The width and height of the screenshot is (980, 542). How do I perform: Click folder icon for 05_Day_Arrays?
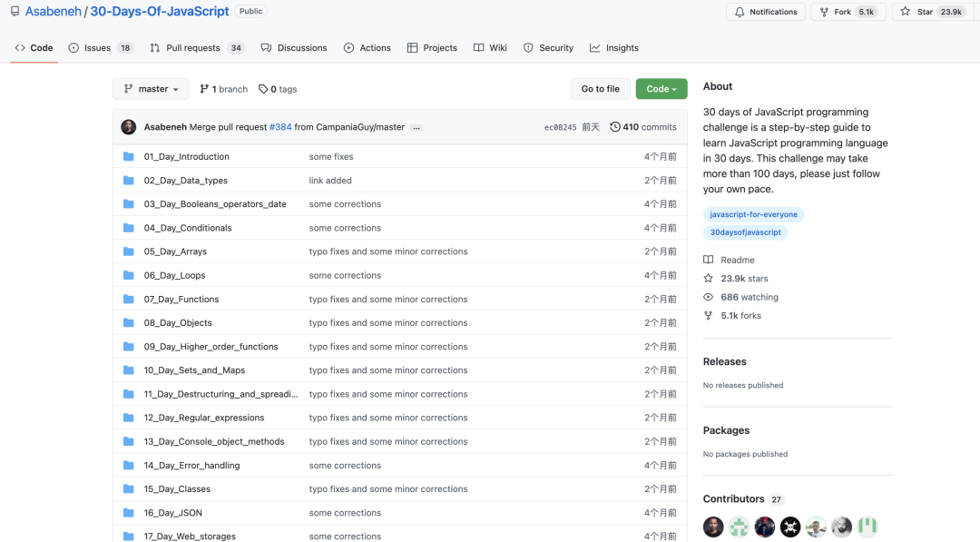pyautogui.click(x=129, y=251)
